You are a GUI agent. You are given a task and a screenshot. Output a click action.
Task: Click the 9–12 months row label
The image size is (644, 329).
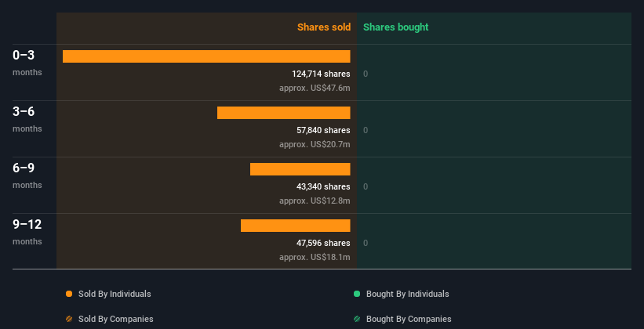tap(27, 232)
